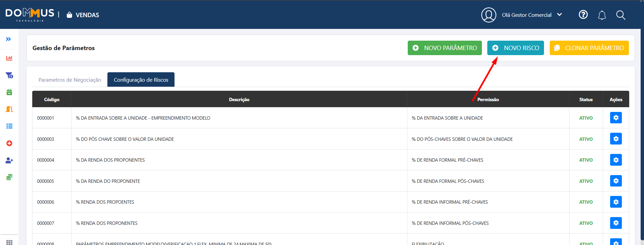Click description '% RENDA DOS PROPONENTES' in row 0000007

107,223
